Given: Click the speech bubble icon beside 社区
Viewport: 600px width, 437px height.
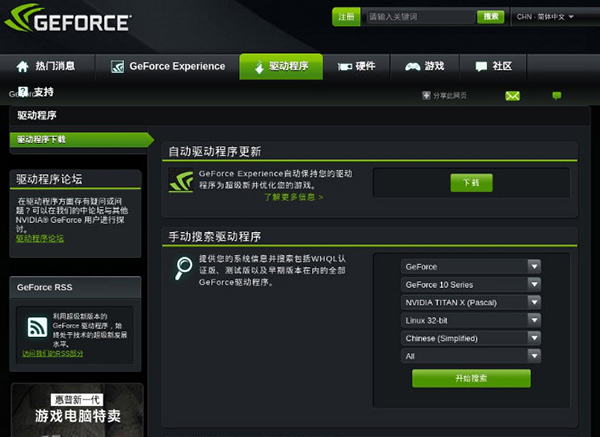Looking at the screenshot, I should [481, 67].
